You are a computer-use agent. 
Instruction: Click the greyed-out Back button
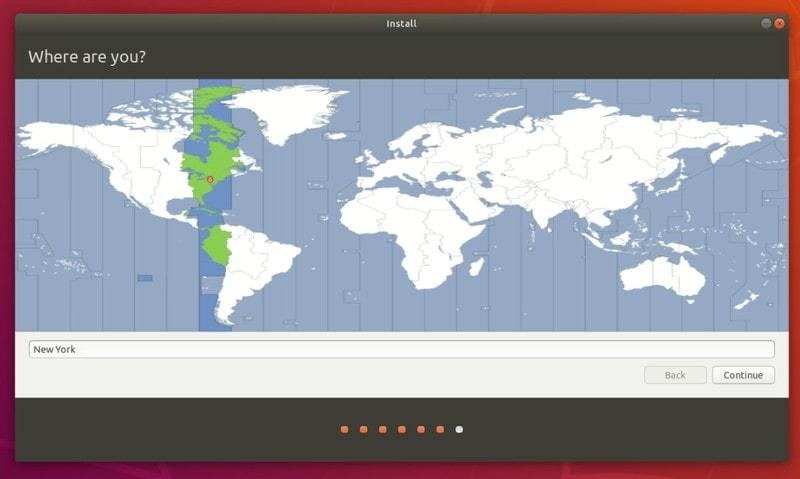click(x=675, y=375)
